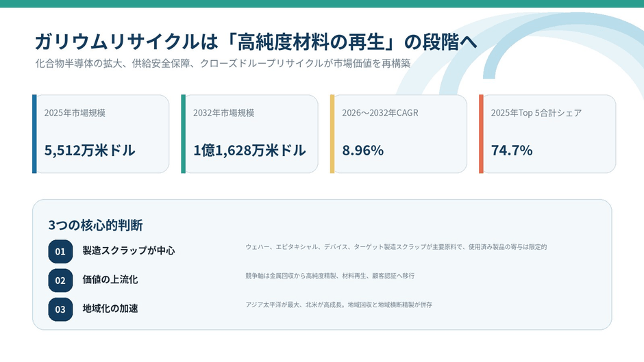This screenshot has height=362, width=644.
Task: Click the green accent bar on second card
Action: tap(183, 134)
